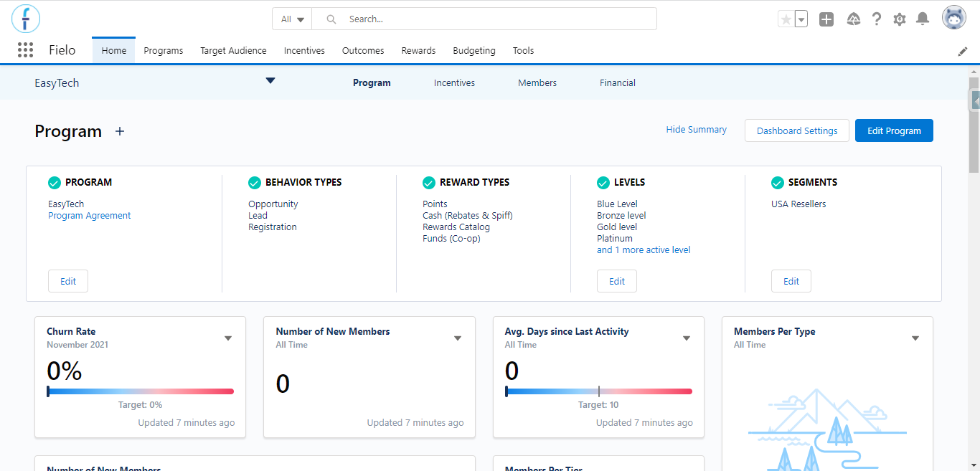Expand the EasyTech program selector arrow
The width and height of the screenshot is (980, 471).
pyautogui.click(x=270, y=80)
